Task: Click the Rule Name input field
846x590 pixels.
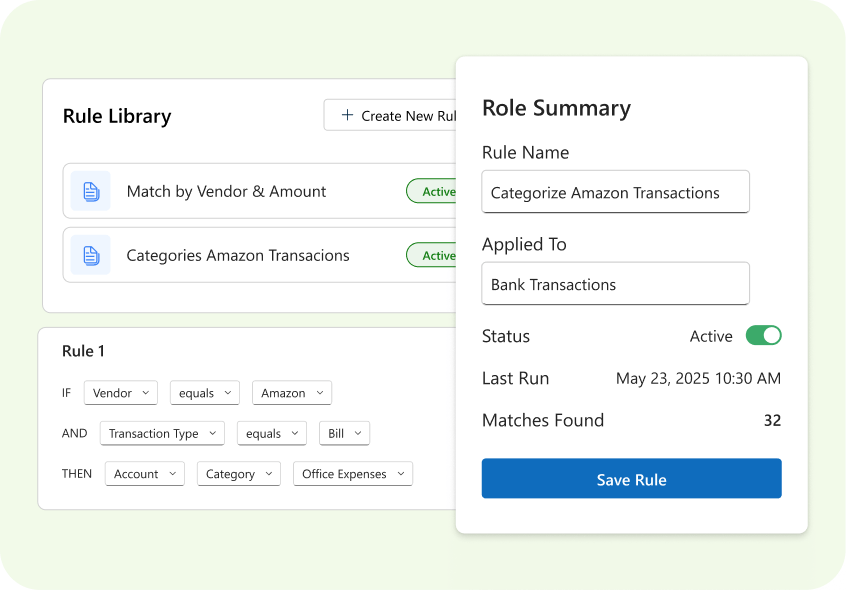Action: click(x=616, y=192)
